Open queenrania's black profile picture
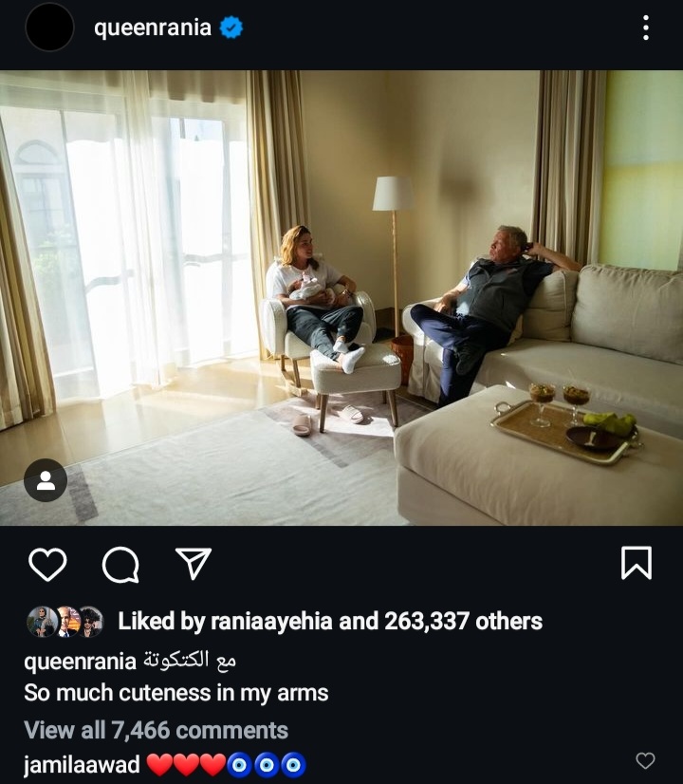The image size is (683, 784). pos(49,27)
